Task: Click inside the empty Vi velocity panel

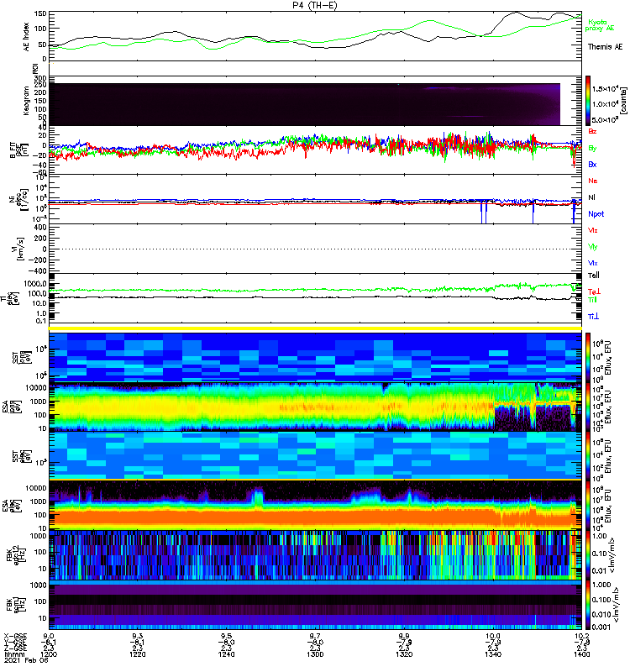Action: pyautogui.click(x=315, y=249)
